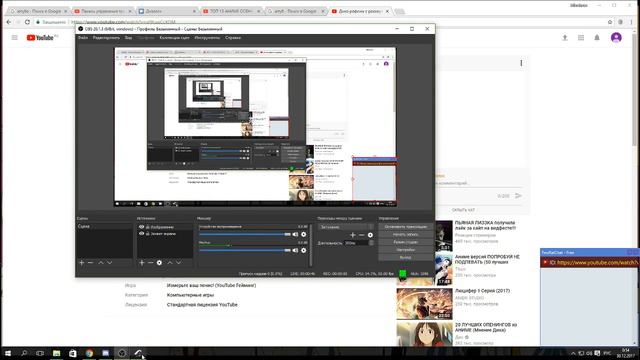
Task: Open source properties gear in the Sources panel
Action: (x=159, y=263)
